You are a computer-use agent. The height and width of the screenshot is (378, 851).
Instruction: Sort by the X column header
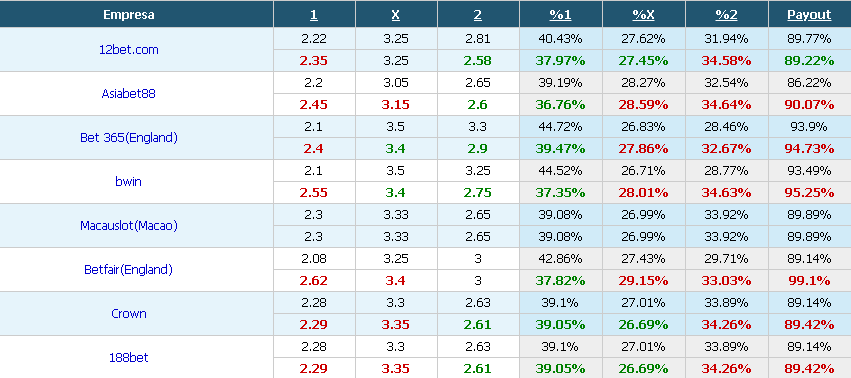tap(396, 15)
